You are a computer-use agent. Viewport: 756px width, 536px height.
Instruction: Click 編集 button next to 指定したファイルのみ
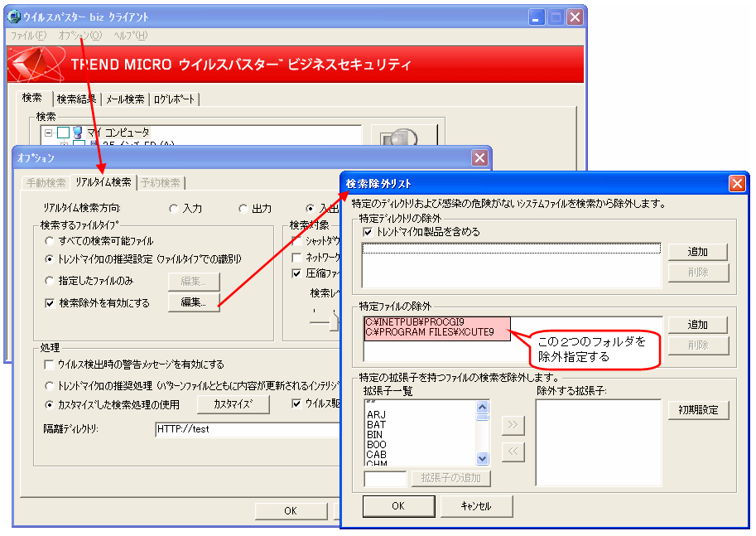coord(194,282)
